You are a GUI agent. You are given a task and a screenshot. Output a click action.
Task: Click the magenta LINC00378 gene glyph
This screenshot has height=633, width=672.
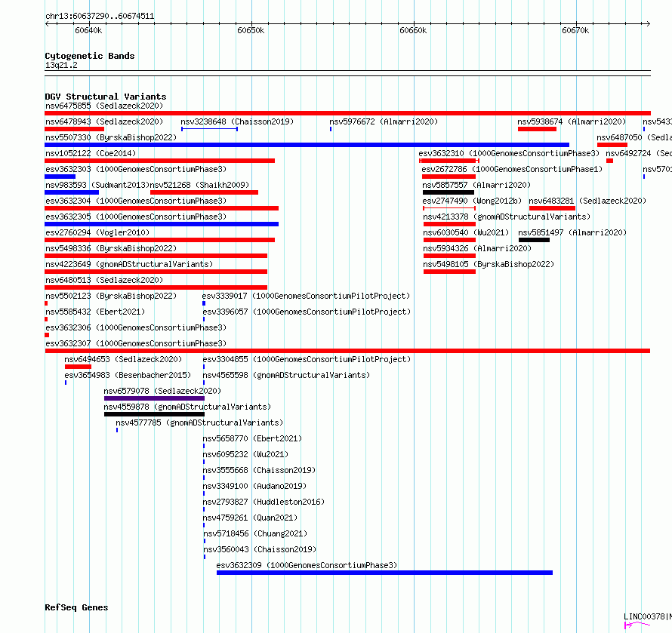tap(637, 625)
